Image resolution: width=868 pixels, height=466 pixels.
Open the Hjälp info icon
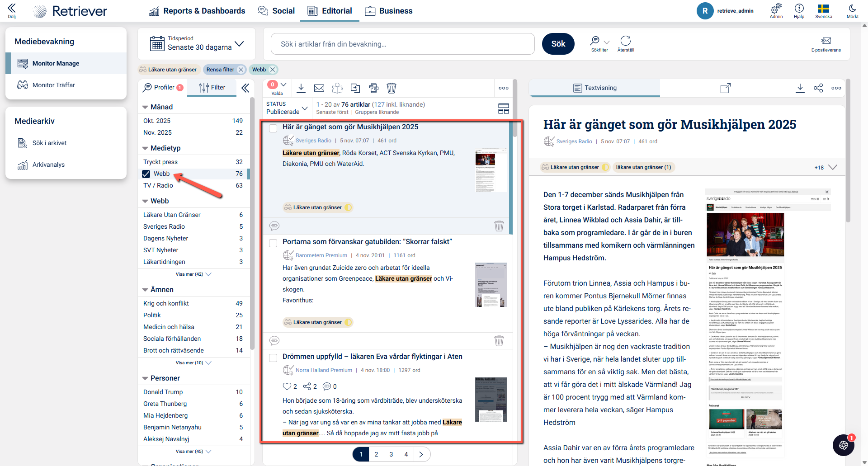point(799,10)
